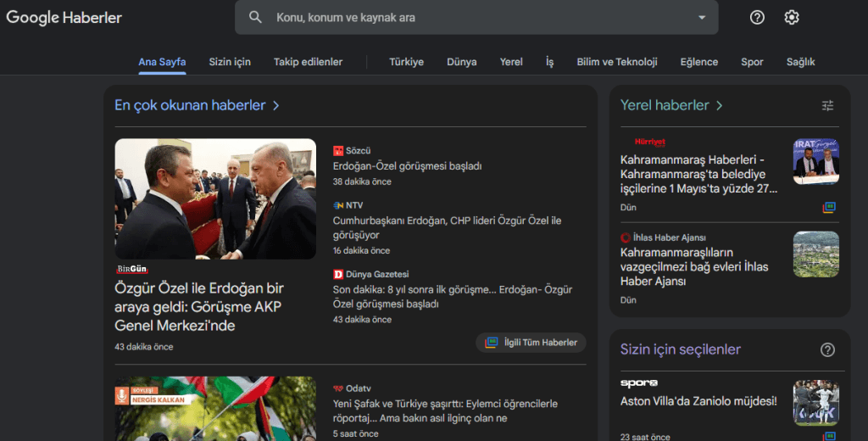The width and height of the screenshot is (868, 441).
Task: Click the Hürriyet source logo
Action: coord(650,142)
